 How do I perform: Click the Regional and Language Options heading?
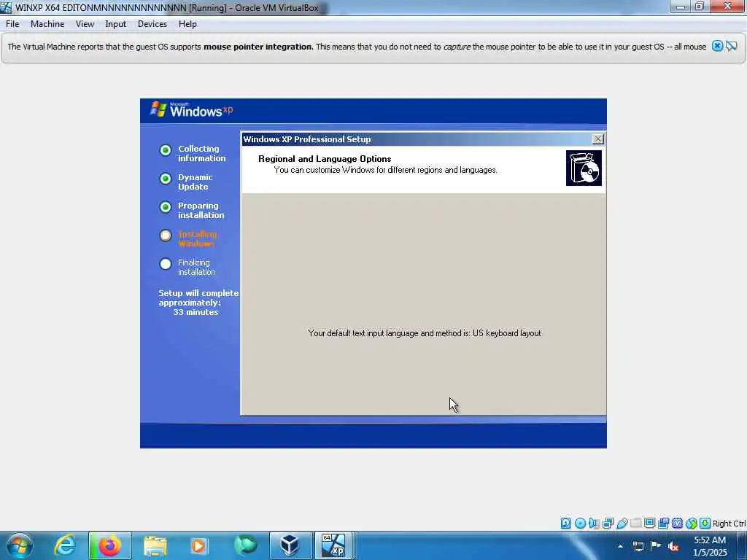(x=325, y=159)
